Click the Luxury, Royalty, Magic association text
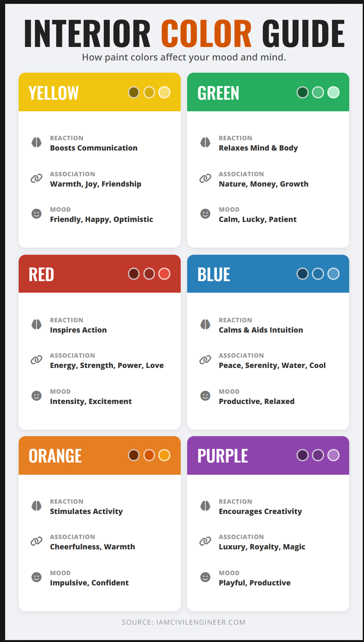 (262, 547)
